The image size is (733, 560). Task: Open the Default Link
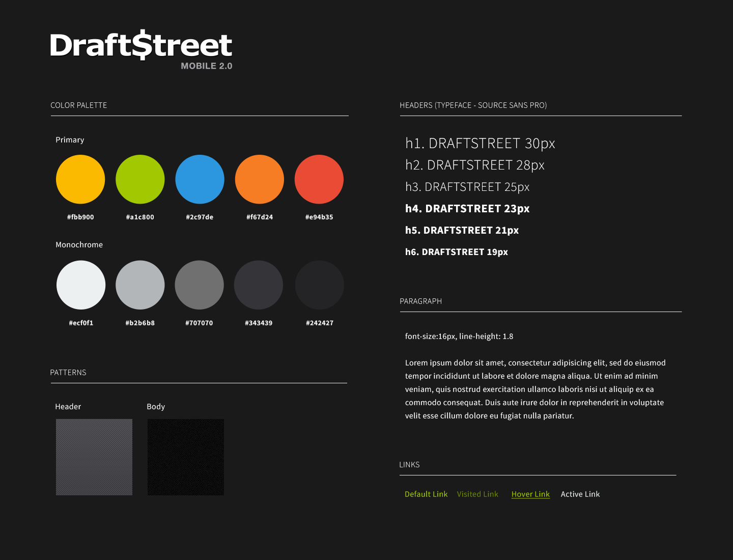pyautogui.click(x=426, y=494)
